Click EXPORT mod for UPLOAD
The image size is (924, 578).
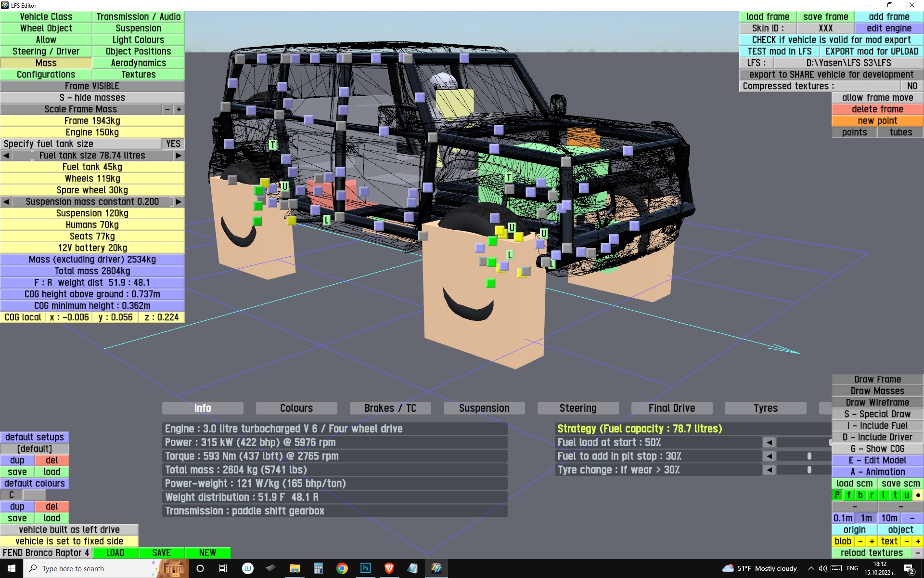871,52
